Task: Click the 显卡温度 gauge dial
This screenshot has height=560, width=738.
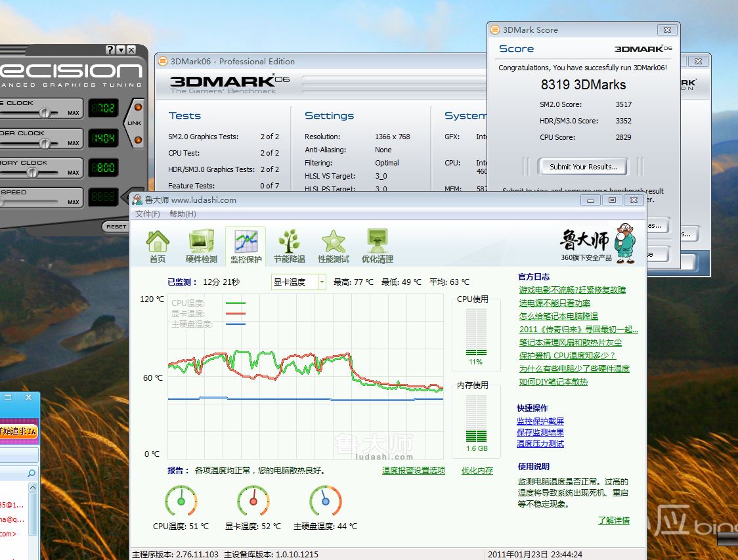Action: coord(253,501)
